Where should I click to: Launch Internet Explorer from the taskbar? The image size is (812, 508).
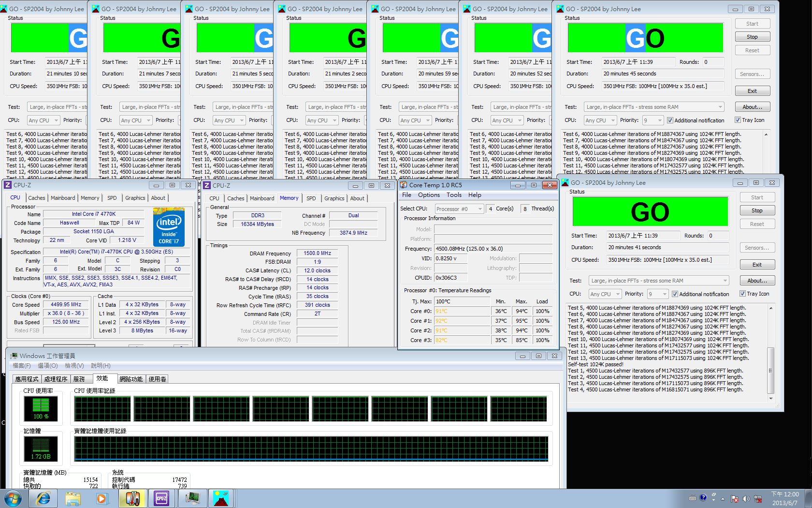point(43,498)
